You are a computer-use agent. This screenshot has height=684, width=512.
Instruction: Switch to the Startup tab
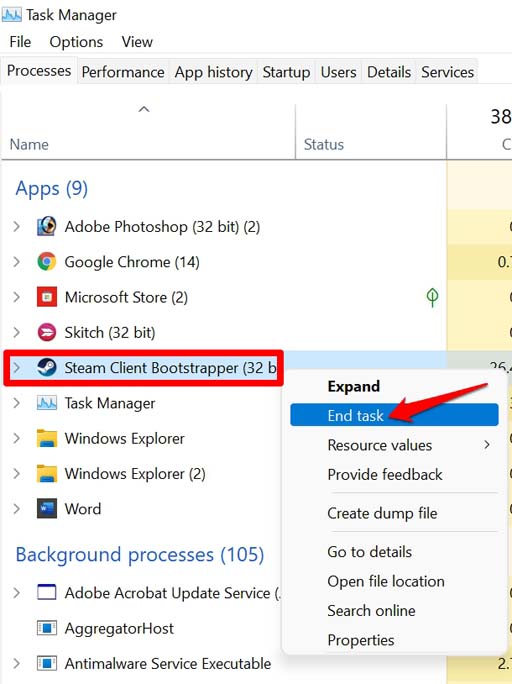286,72
